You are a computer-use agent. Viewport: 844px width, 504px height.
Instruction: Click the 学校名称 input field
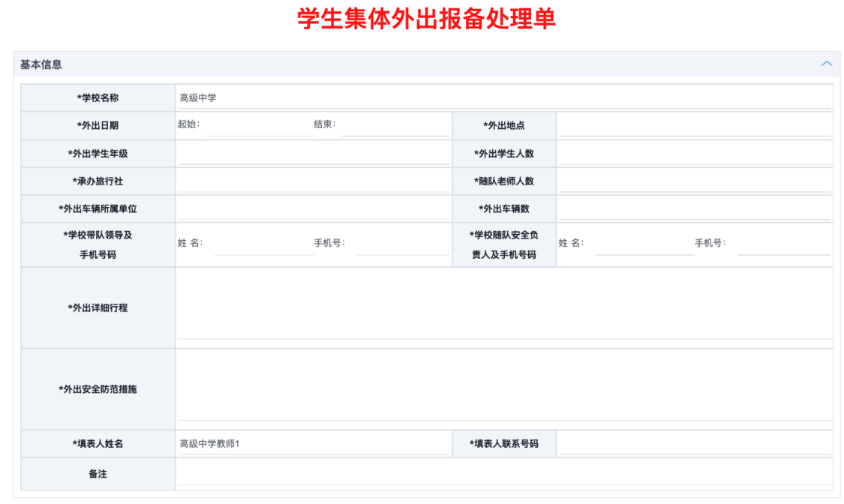503,97
